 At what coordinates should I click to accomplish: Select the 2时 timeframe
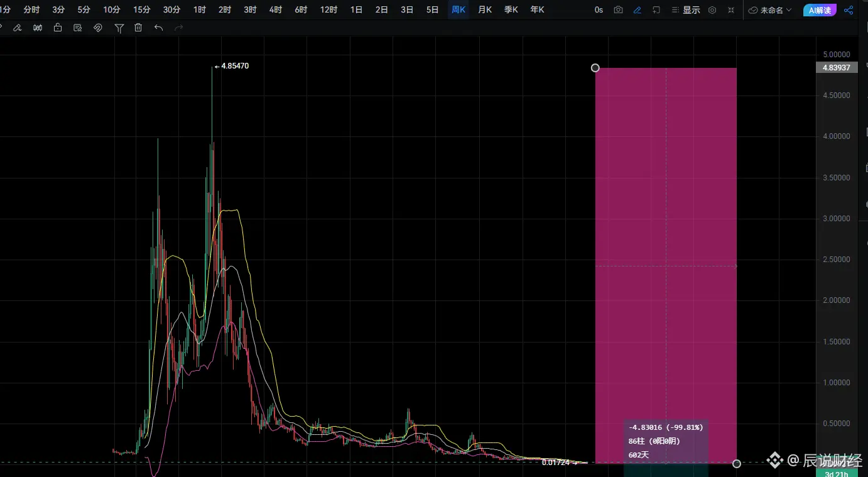225,10
